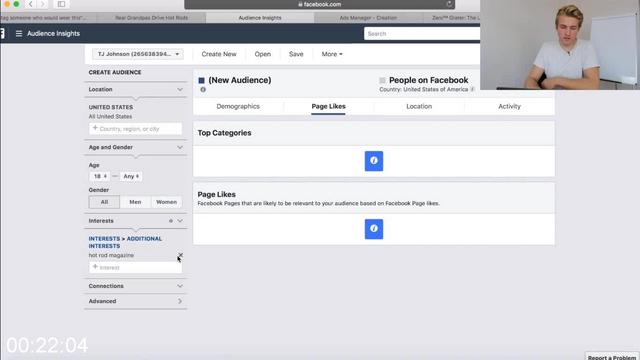Switch to Ads Manager - Creation browser tab
640x360 pixels.
click(368, 18)
